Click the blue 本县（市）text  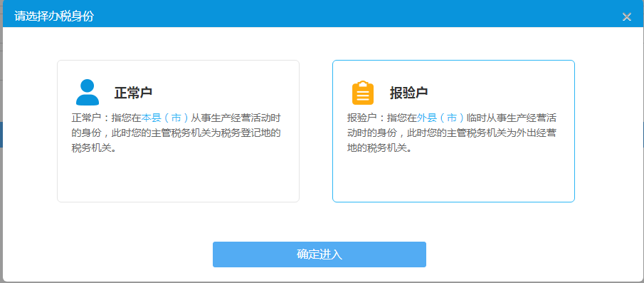click(x=165, y=118)
